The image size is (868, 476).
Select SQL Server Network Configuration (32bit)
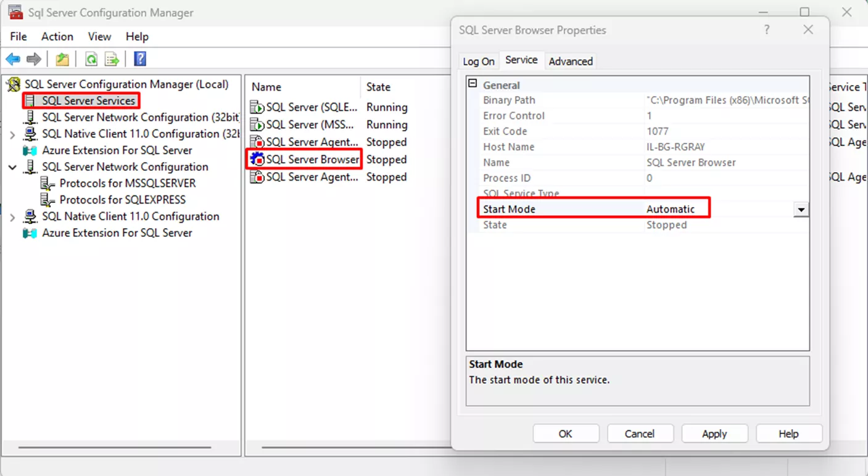(141, 118)
